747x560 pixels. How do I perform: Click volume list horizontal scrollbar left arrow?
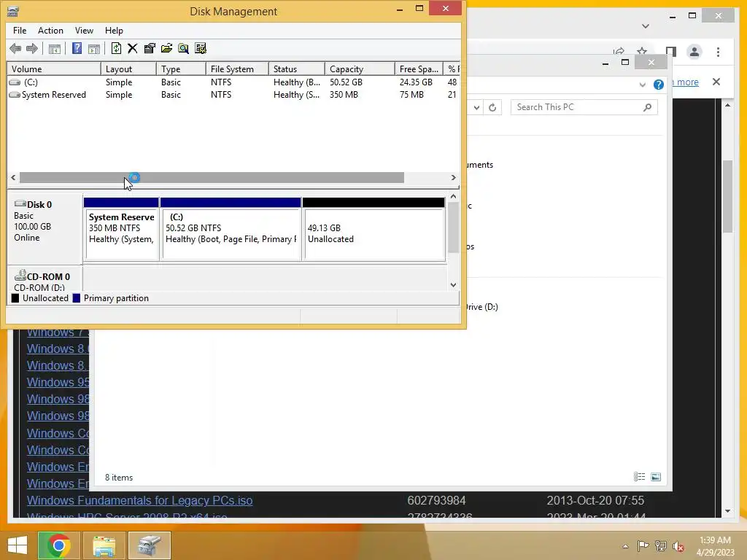pyautogui.click(x=13, y=178)
